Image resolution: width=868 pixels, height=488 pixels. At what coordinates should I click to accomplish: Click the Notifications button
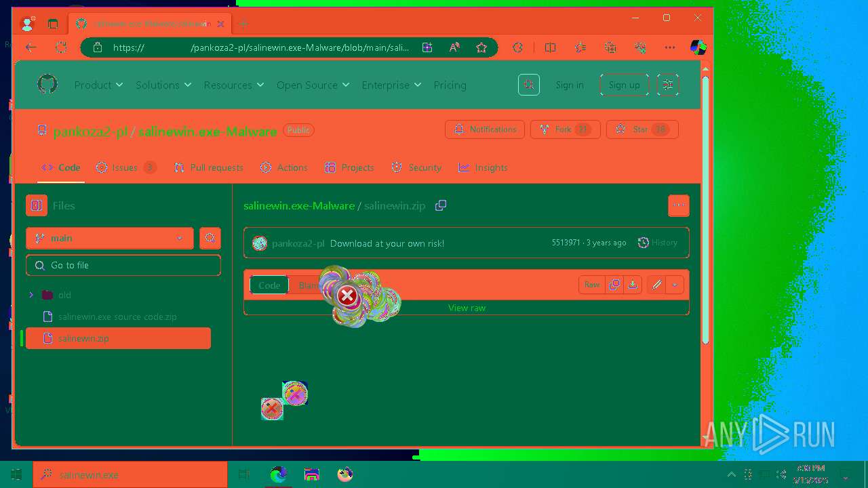[x=485, y=129]
